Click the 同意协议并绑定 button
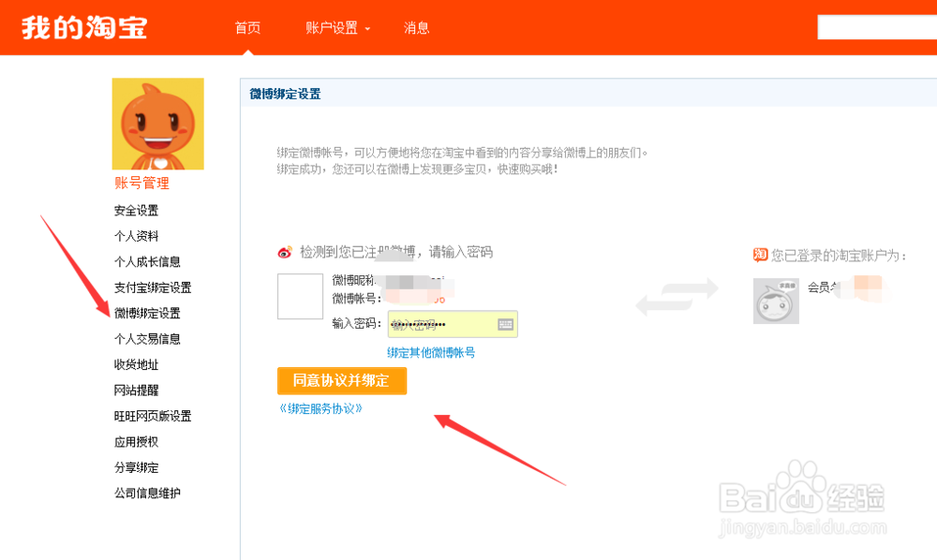 342,380
